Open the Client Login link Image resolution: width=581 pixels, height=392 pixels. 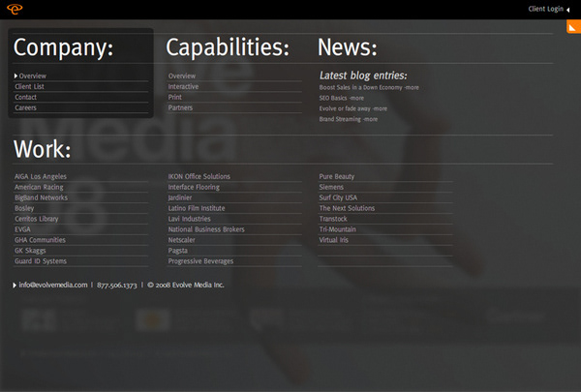(545, 9)
